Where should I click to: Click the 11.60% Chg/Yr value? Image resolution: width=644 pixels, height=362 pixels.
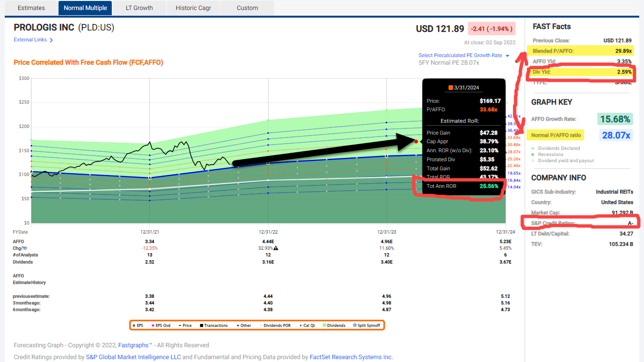click(x=387, y=248)
